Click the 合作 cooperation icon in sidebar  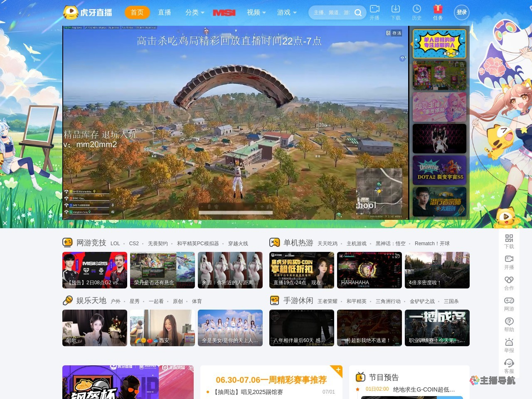click(x=509, y=279)
